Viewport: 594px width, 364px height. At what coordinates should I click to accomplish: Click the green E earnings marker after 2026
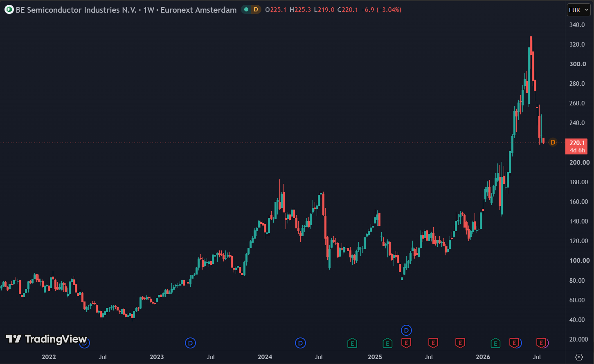pyautogui.click(x=495, y=343)
